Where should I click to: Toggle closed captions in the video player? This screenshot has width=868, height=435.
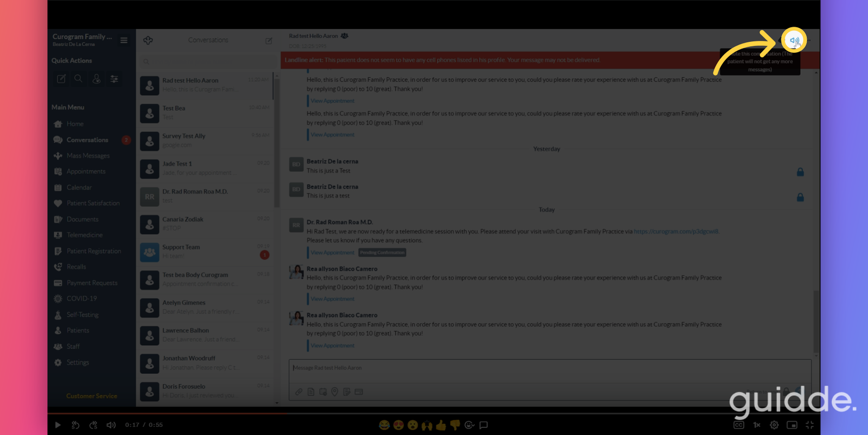(x=739, y=425)
